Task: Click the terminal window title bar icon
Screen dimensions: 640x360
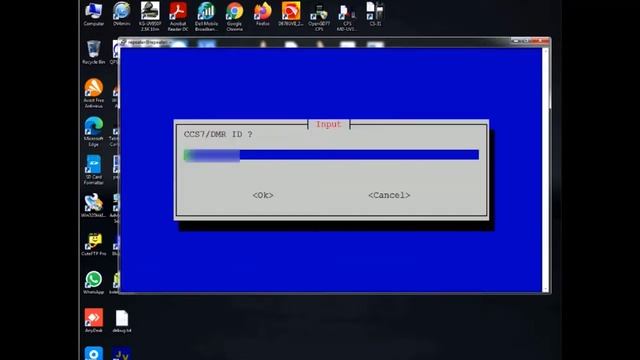Action: click(x=123, y=42)
